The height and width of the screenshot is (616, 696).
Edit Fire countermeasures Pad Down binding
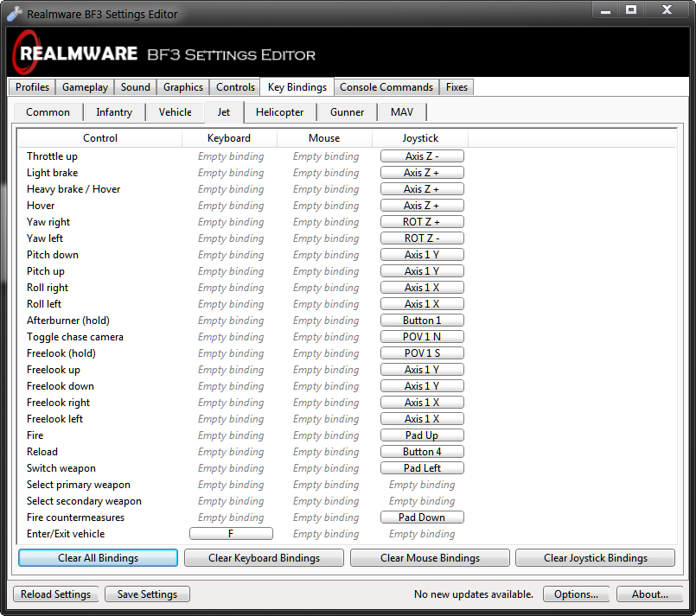(x=422, y=518)
